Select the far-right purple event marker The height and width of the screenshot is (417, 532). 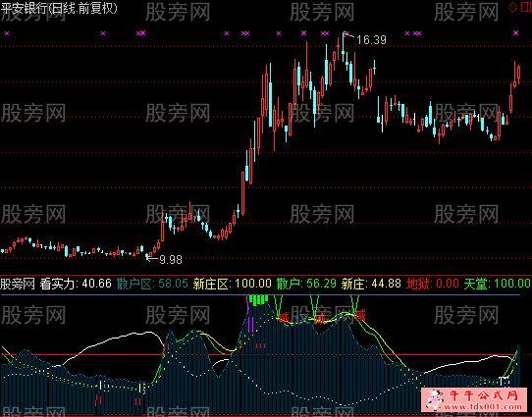(x=515, y=33)
